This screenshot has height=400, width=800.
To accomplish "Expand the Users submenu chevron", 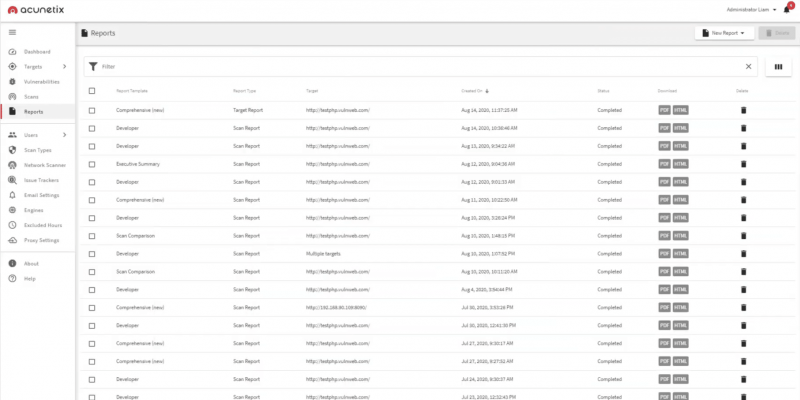I will 64,134.
